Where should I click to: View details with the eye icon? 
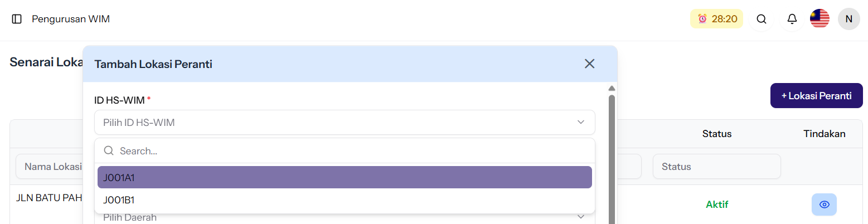(x=824, y=204)
